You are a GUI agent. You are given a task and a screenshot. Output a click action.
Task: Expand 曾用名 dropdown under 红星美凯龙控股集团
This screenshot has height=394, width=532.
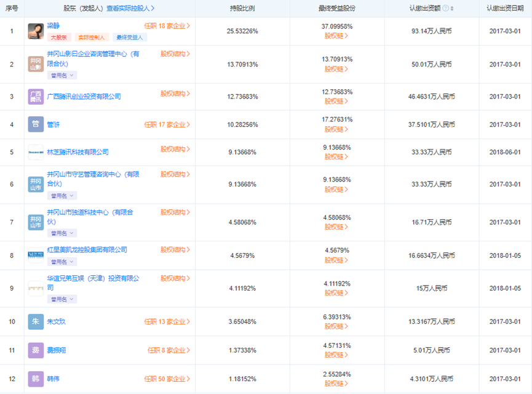62,262
